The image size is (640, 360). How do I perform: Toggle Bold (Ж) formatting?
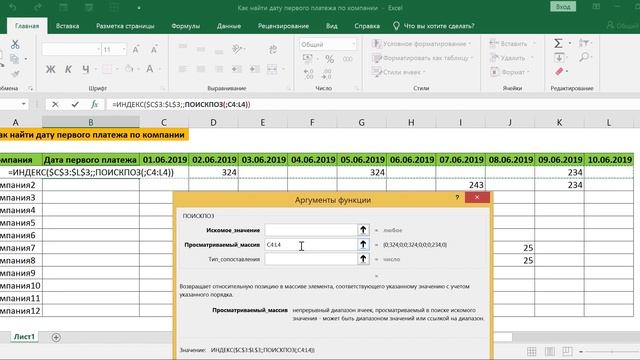pos(50,69)
